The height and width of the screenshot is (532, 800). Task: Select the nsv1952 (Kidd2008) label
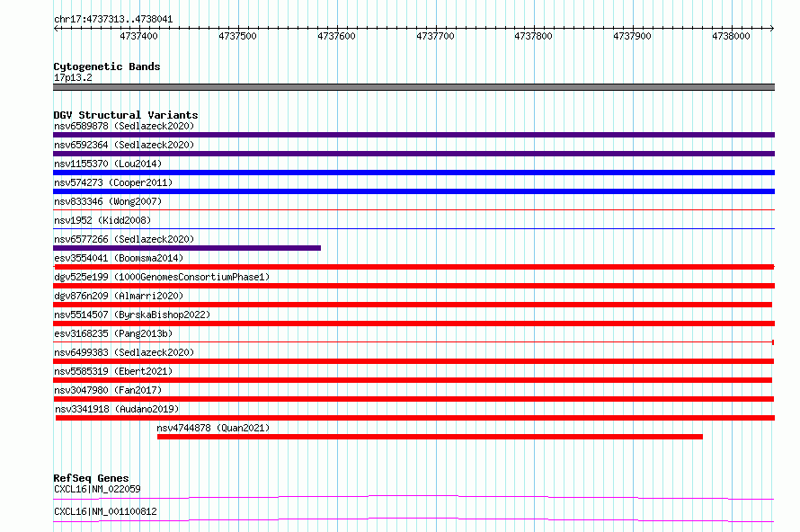click(102, 220)
